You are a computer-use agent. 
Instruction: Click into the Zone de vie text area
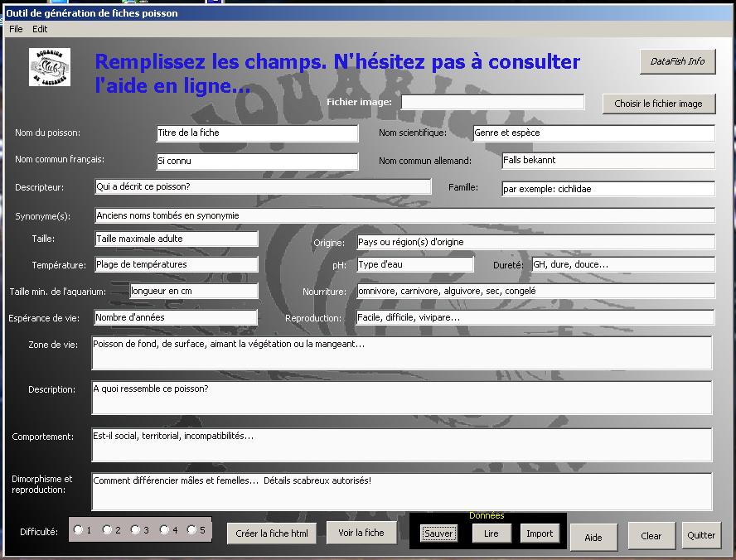click(401, 353)
